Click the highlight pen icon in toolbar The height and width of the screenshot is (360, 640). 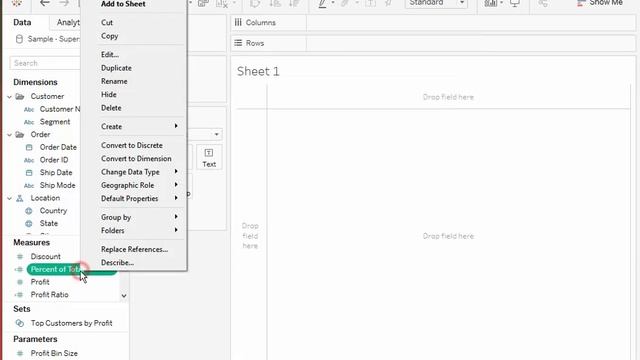[322, 4]
